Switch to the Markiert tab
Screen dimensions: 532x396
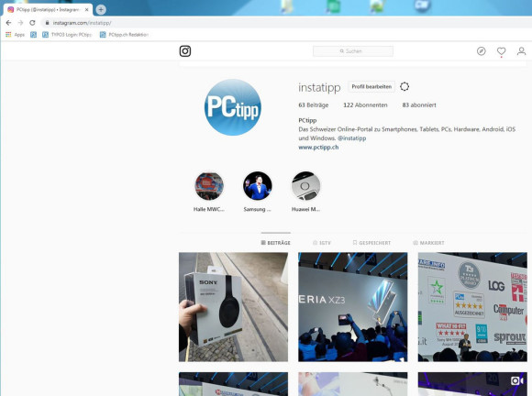[x=428, y=243]
